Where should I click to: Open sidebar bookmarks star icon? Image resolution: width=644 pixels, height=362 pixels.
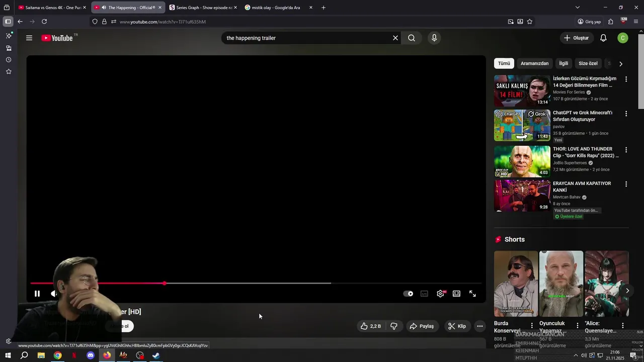click(9, 72)
